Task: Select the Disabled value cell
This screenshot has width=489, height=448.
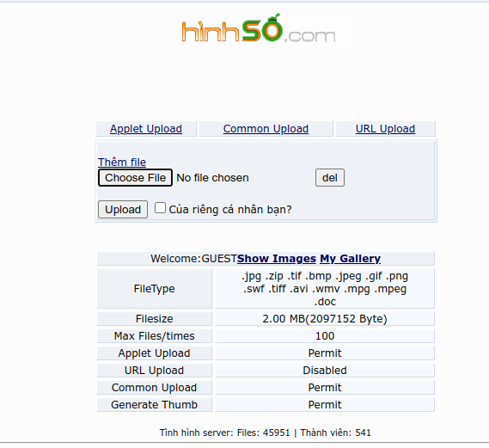Action: pos(325,371)
